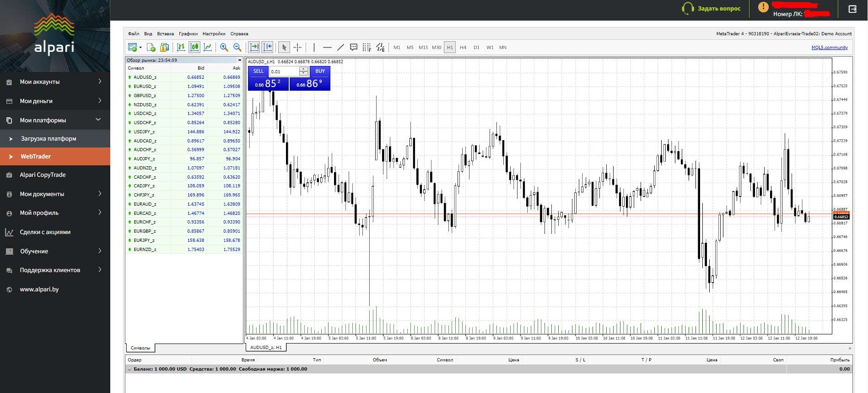Screen dimensions: 868x393
Task: Switch timeframe to M5
Action: point(410,48)
